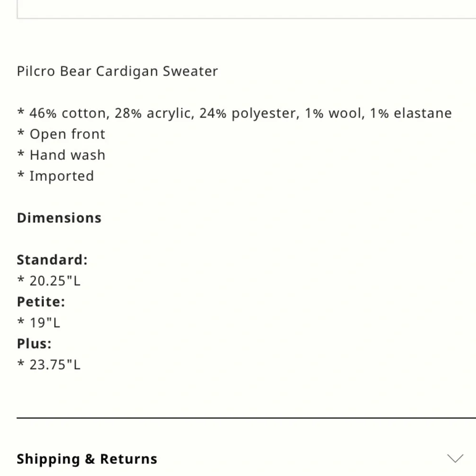Open the Shipping & Returns section heading
The height and width of the screenshot is (476, 476).
(x=87, y=459)
